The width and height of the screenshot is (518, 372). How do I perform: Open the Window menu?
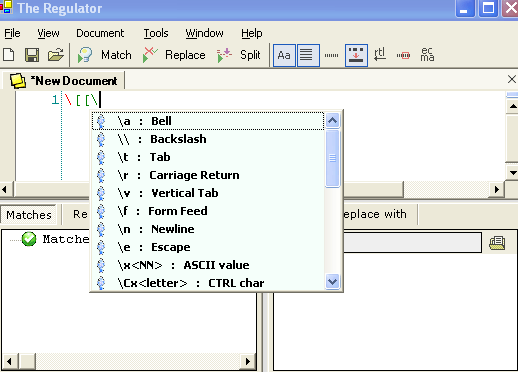tap(204, 33)
